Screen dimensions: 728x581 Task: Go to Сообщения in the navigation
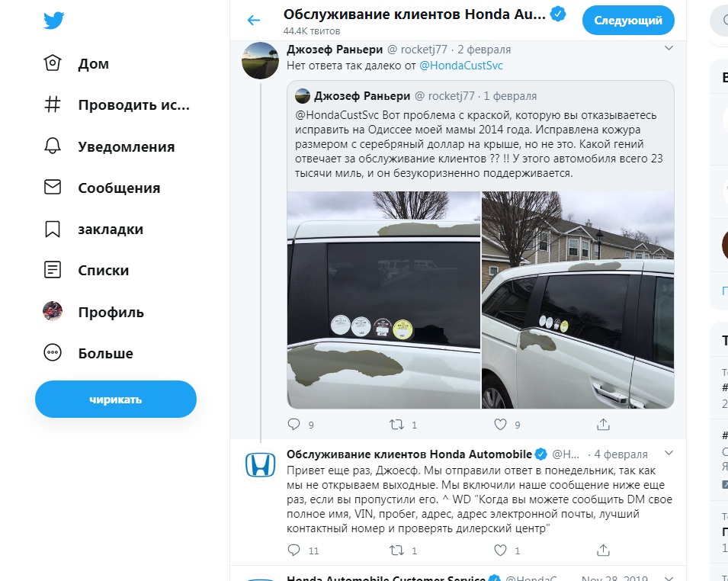click(101, 188)
